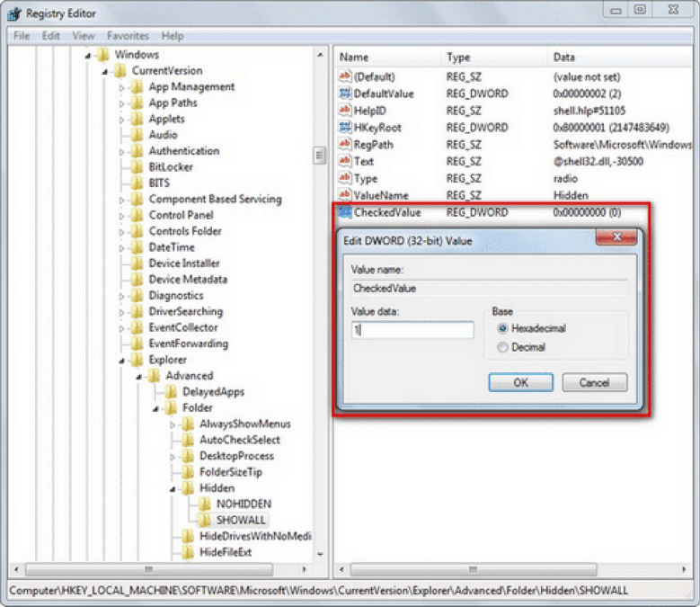Click the DefaultValue DWORD icon
Image resolution: width=700 pixels, height=607 pixels.
pos(344,94)
